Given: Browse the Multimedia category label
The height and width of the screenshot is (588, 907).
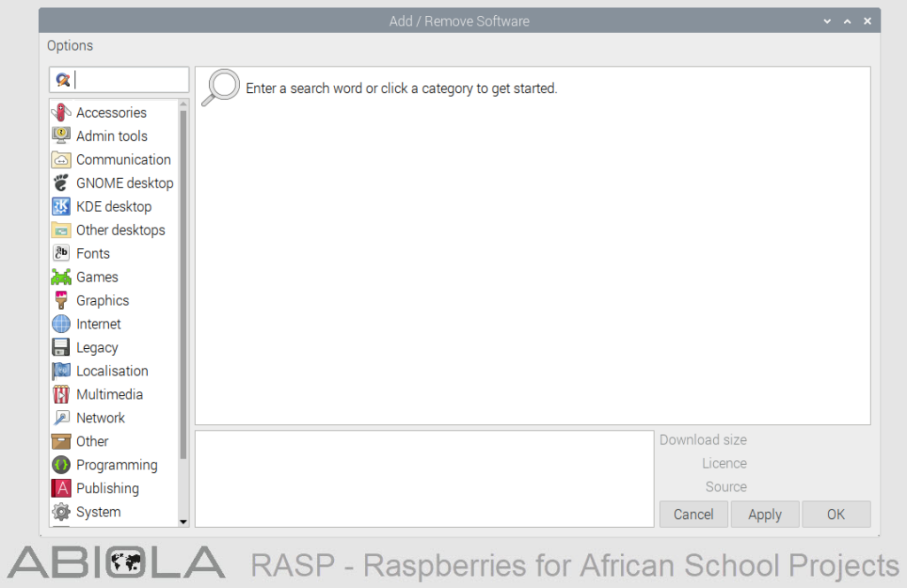Looking at the screenshot, I should tap(110, 394).
